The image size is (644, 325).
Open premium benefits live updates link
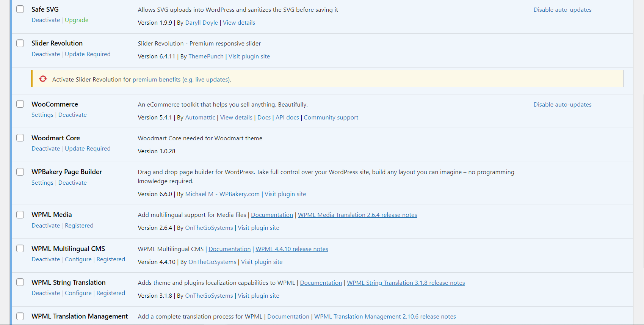pyautogui.click(x=181, y=80)
